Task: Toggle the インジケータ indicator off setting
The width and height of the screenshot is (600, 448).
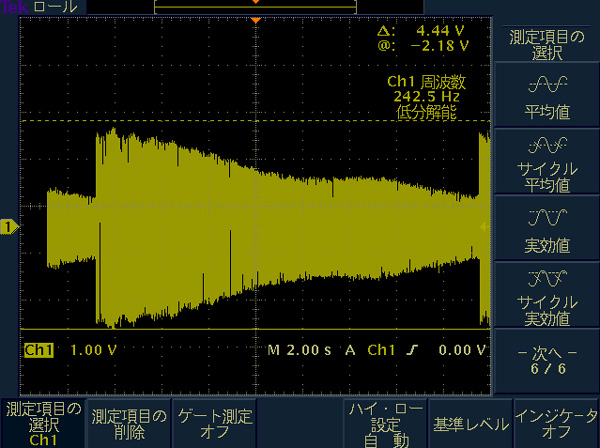Action: pyautogui.click(x=556, y=422)
